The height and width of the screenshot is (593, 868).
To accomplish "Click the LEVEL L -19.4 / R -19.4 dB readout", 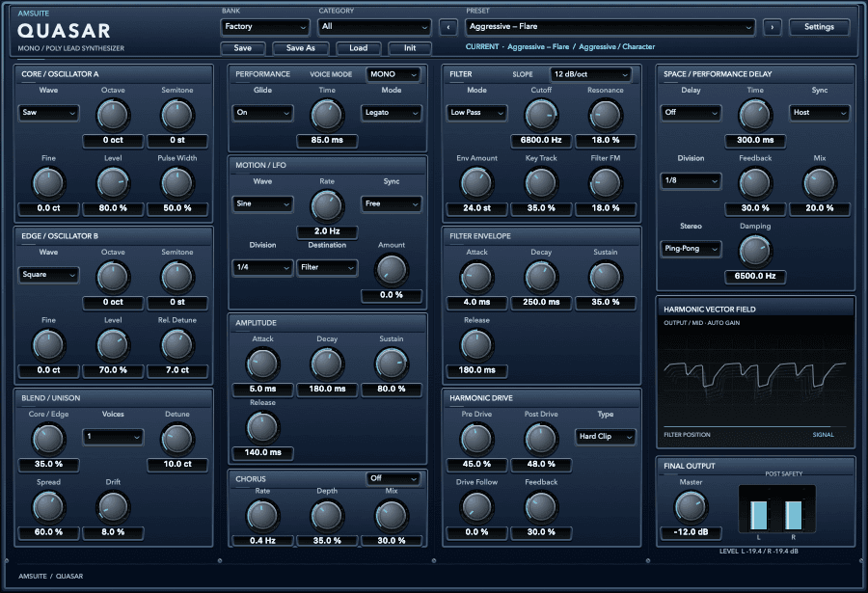I will (x=758, y=551).
